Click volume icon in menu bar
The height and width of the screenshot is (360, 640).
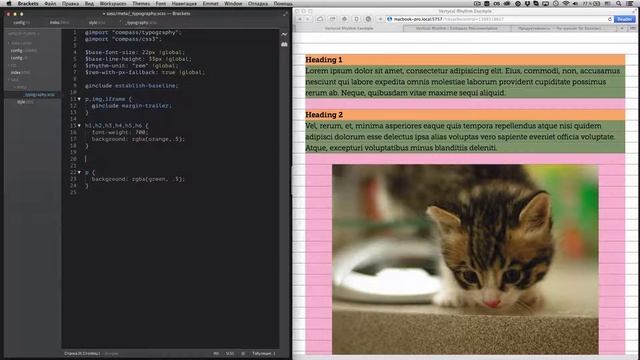[575, 3]
